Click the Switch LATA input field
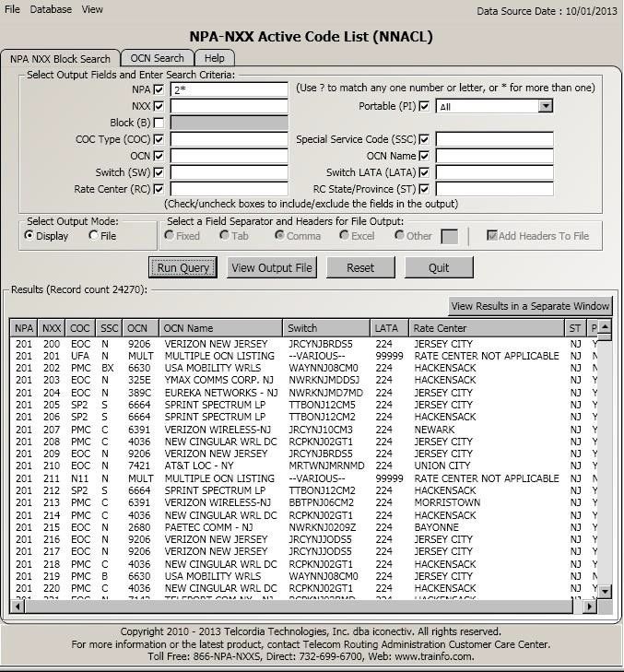The image size is (624, 672). click(x=495, y=172)
